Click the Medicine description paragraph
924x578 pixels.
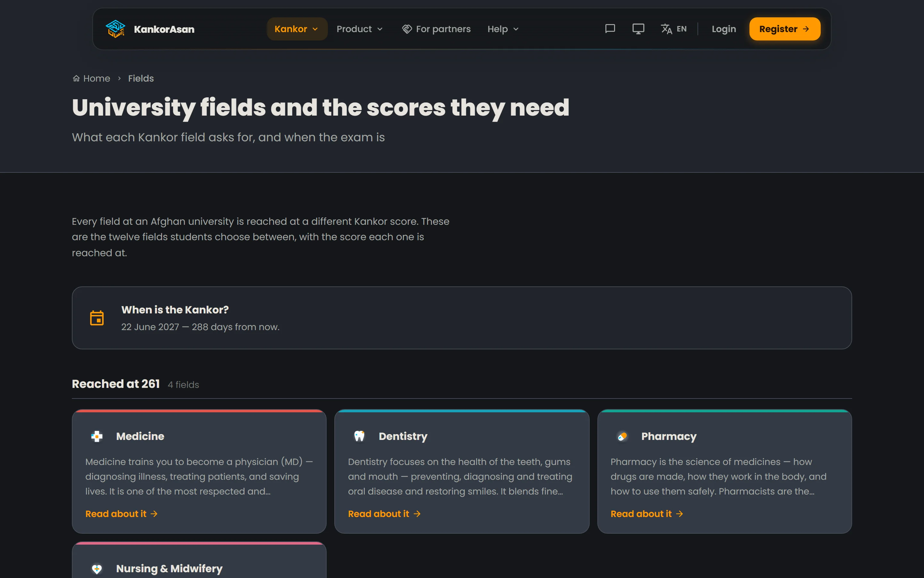coord(199,476)
